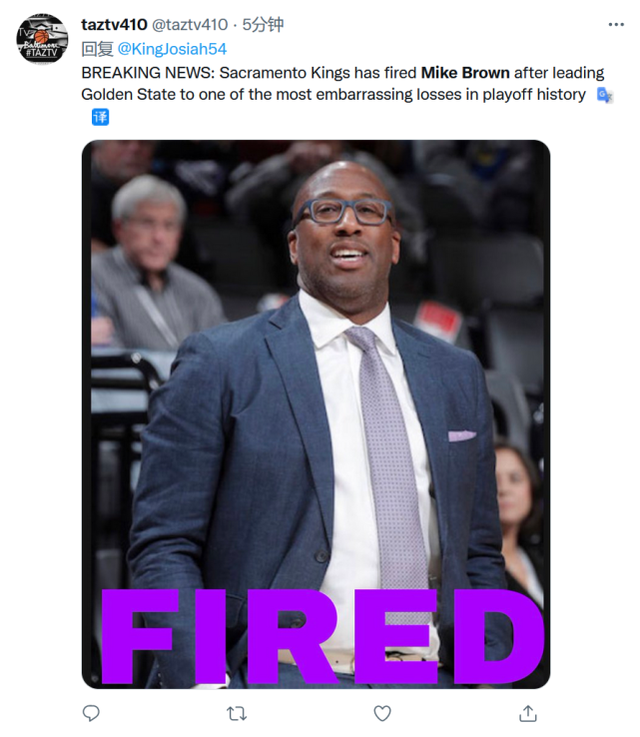Click the Google Translate icon after tweet text
The image size is (640, 737).
(605, 95)
